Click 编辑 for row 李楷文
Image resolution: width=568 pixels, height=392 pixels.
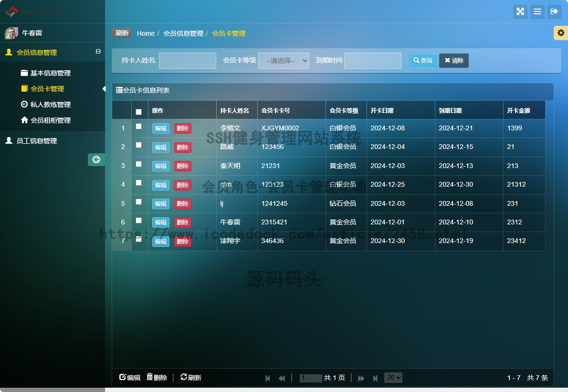click(161, 128)
